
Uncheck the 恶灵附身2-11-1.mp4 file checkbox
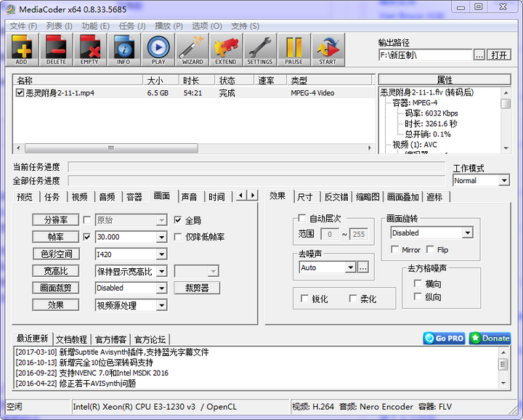tap(20, 93)
